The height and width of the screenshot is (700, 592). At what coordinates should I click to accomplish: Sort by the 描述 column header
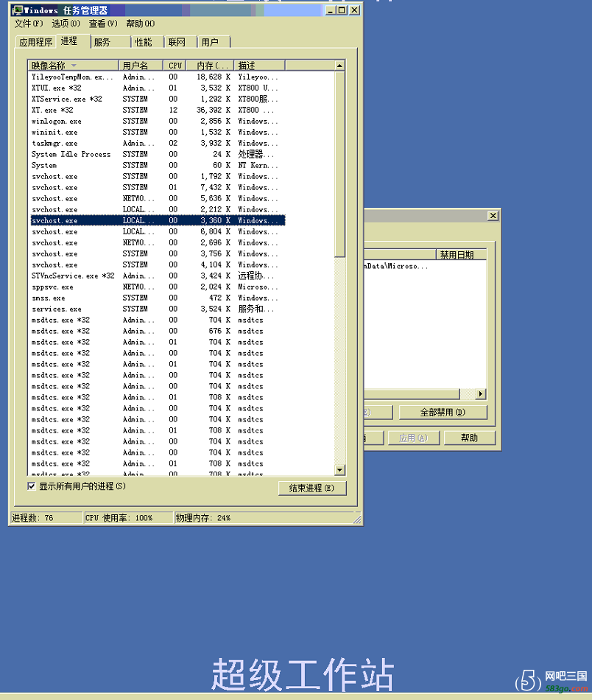[259, 66]
